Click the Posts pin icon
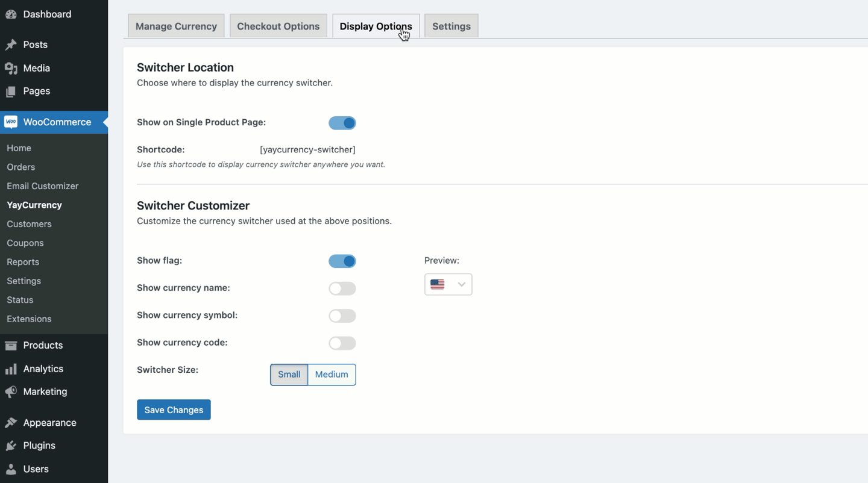 11,44
